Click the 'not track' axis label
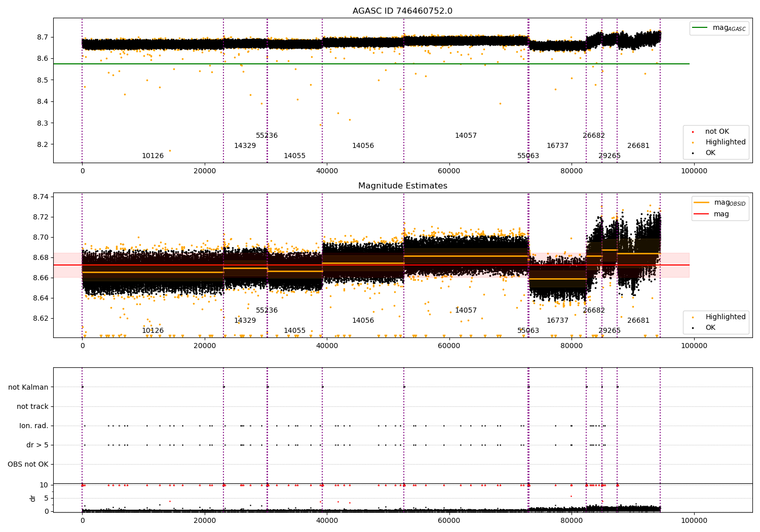The image size is (760, 532). coord(32,407)
